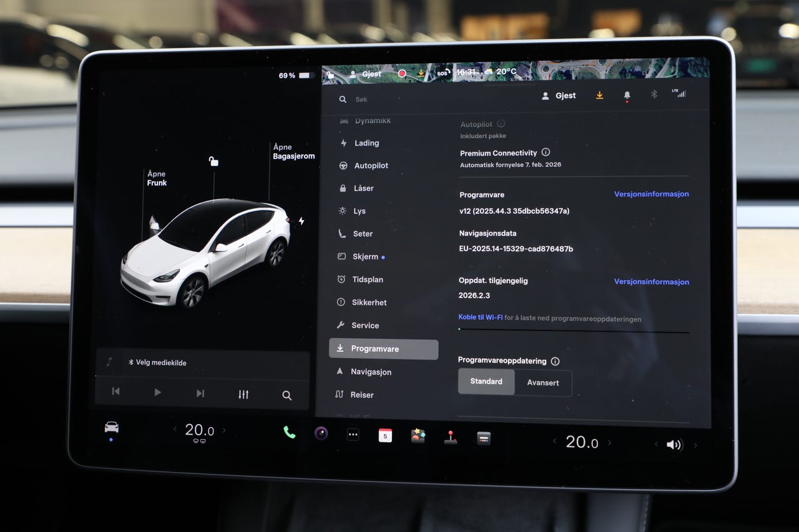Skip to the previous media track
The width and height of the screenshot is (799, 532).
point(115,392)
